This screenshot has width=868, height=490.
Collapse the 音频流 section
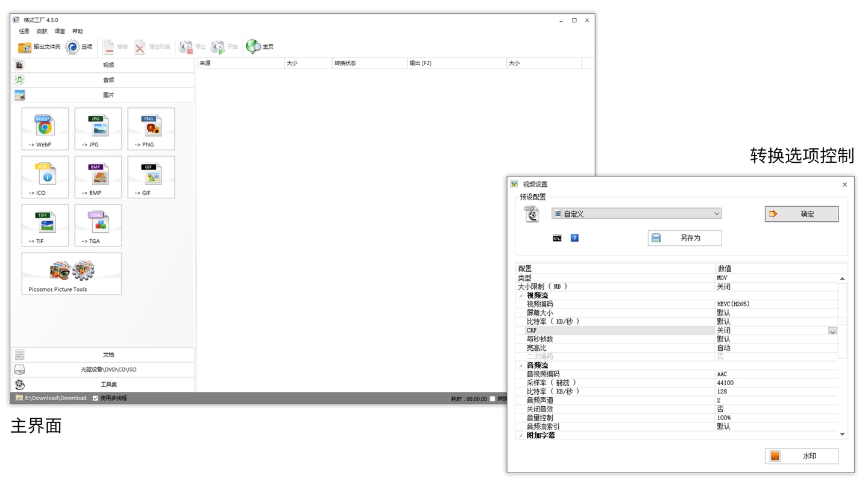(x=520, y=365)
